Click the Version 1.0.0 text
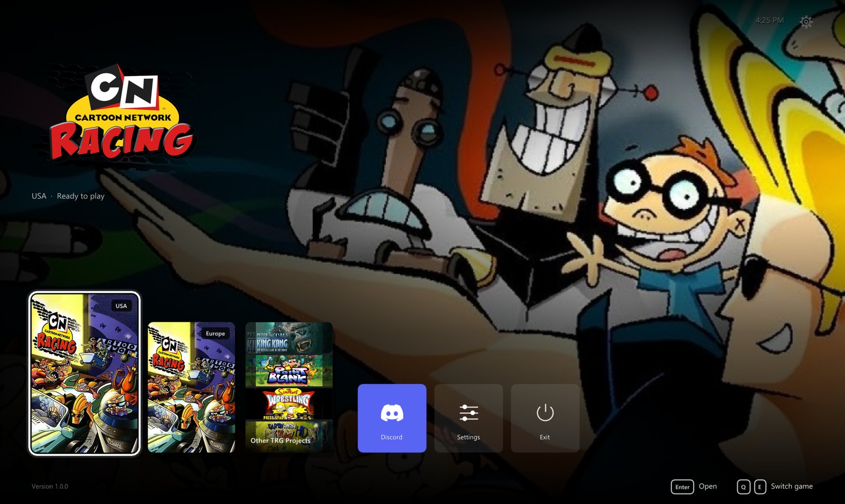The width and height of the screenshot is (845, 504). coord(50,487)
